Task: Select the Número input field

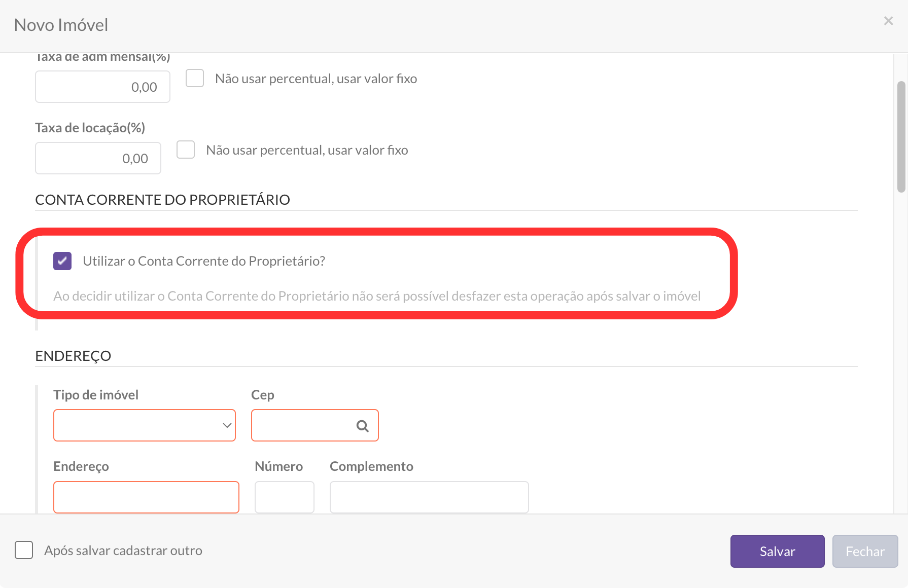Action: pos(284,497)
